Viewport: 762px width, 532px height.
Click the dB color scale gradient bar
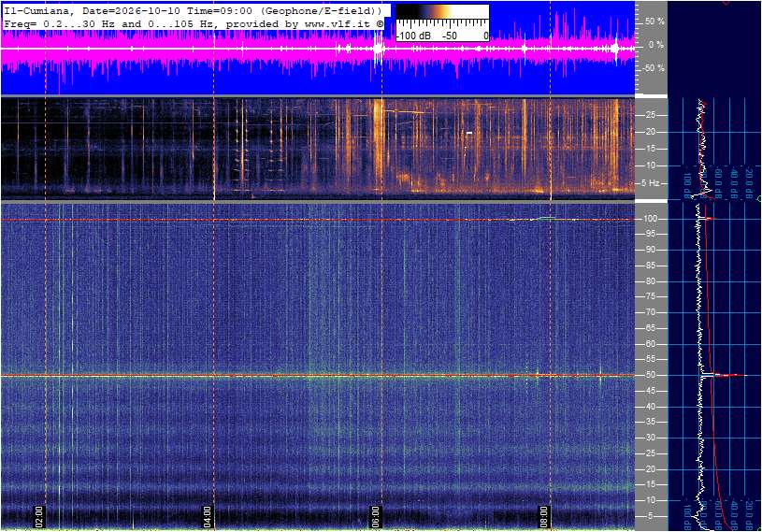click(442, 11)
